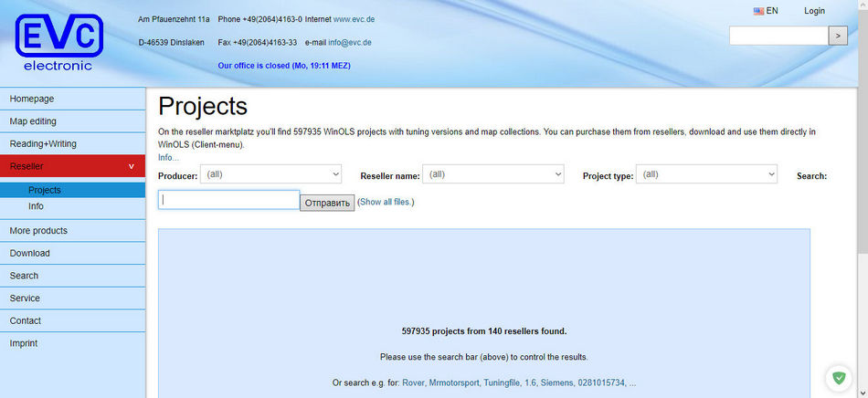Viewport: 868px width, 398px height.
Task: Open the Producer dropdown
Action: pos(271,174)
